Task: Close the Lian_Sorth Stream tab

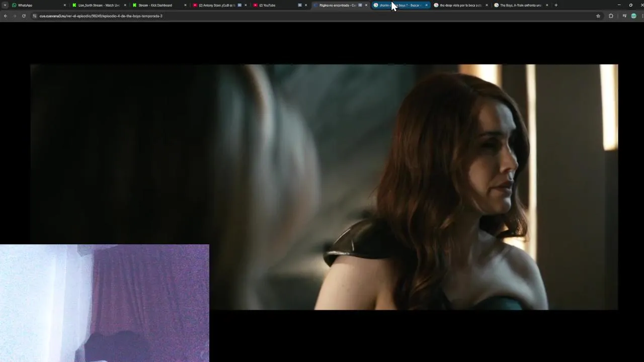Action: [125, 5]
